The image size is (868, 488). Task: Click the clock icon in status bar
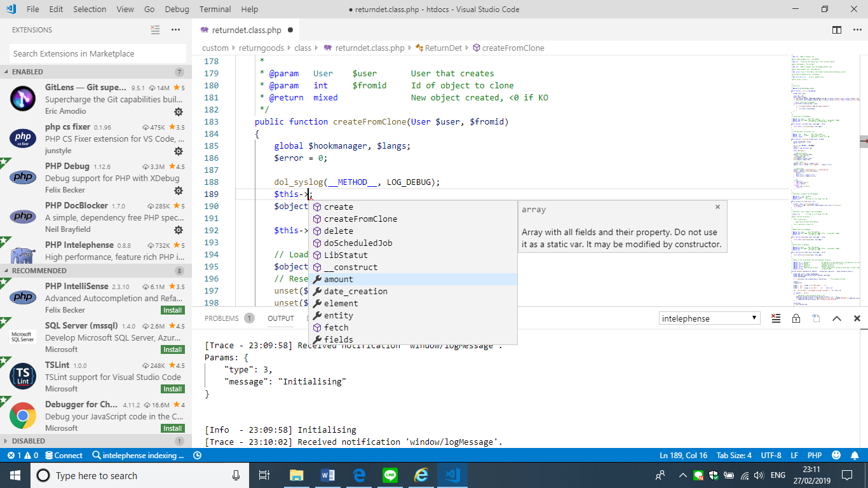click(x=197, y=456)
